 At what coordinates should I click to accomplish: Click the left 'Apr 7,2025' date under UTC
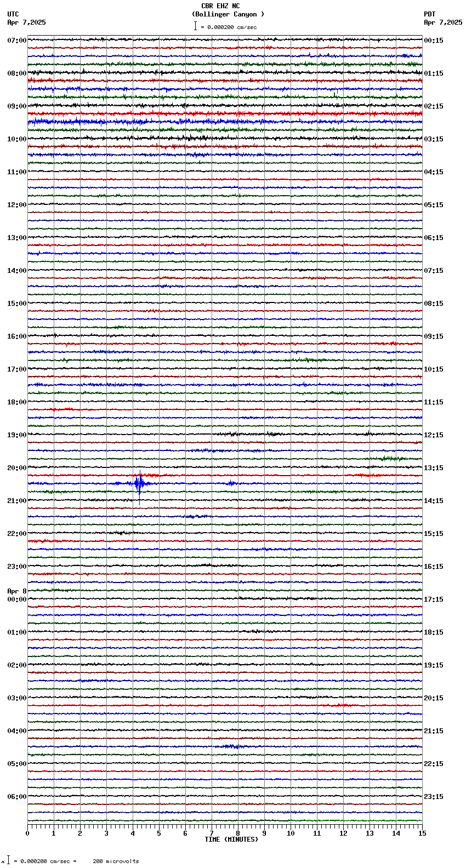point(27,22)
